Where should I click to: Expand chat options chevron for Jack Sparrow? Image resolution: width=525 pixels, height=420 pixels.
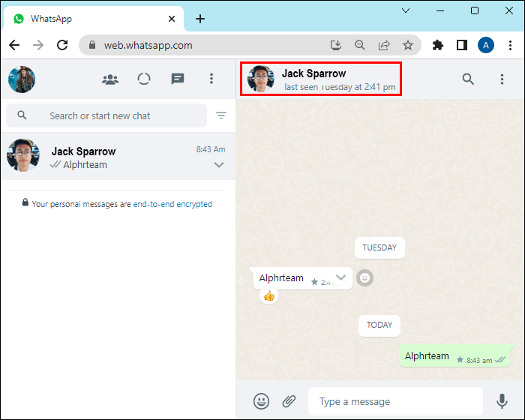[219, 165]
